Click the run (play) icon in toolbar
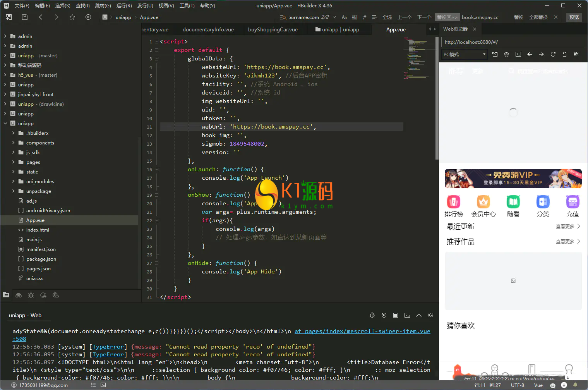The height and width of the screenshot is (390, 588). (x=88, y=17)
